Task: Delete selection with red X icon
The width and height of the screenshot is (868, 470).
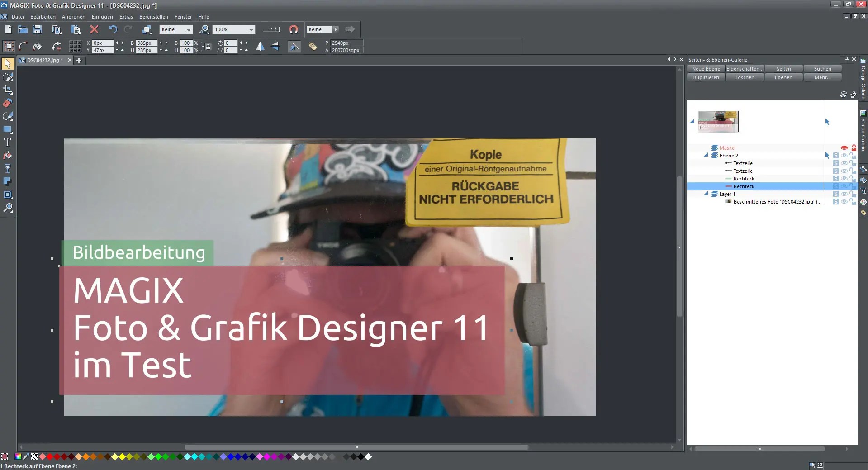Action: [x=94, y=29]
